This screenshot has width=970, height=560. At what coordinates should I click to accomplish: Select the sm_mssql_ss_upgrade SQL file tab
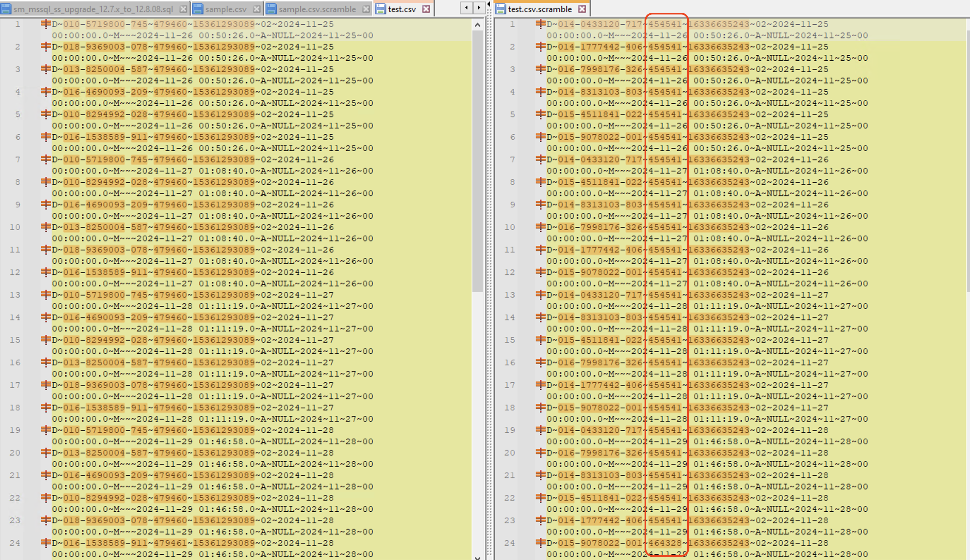click(93, 9)
